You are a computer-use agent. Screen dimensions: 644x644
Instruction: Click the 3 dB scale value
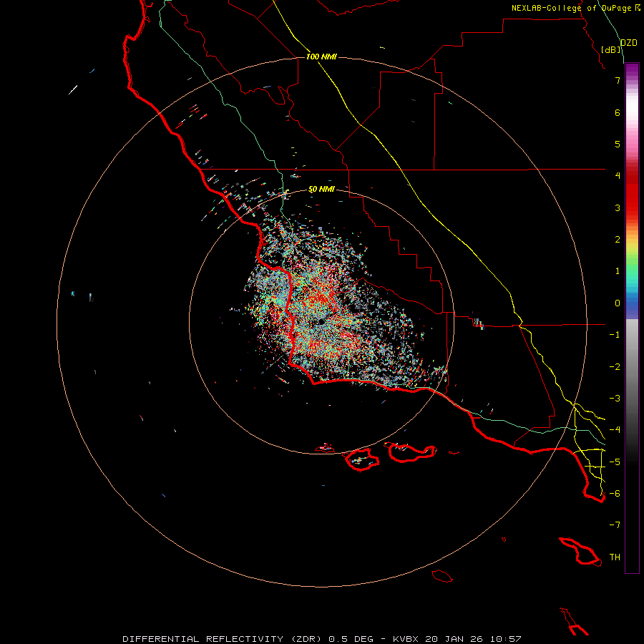pyautogui.click(x=618, y=208)
